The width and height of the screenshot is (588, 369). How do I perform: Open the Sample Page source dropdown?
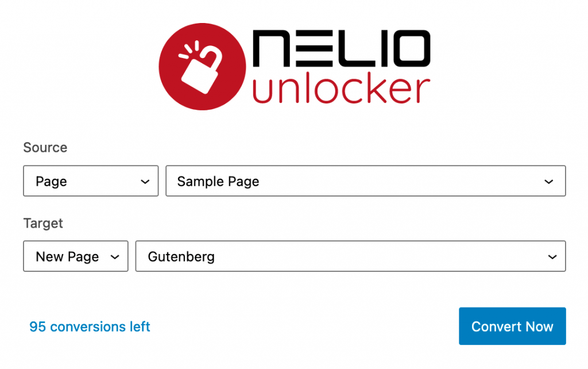366,180
